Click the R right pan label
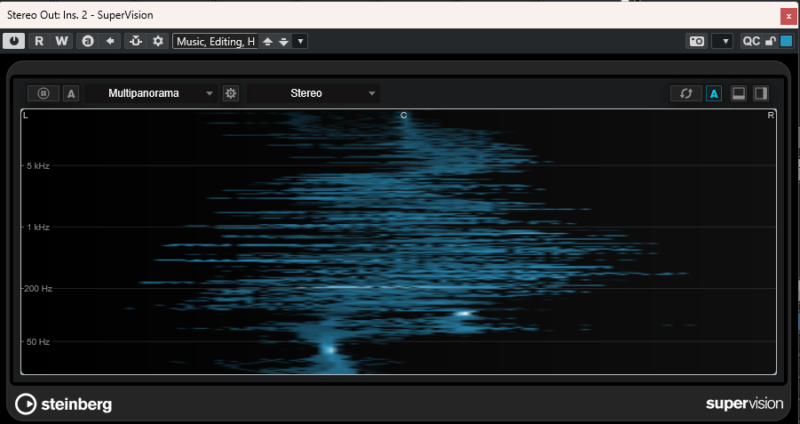 pyautogui.click(x=771, y=115)
